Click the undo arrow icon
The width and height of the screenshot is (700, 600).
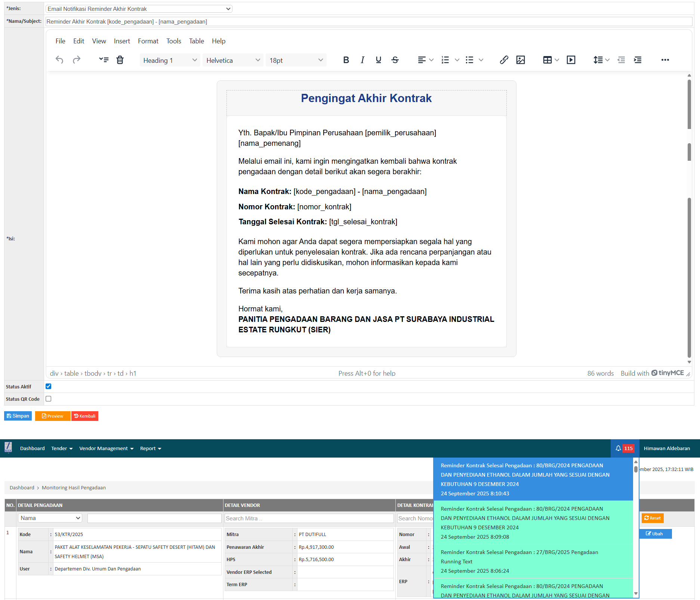[59, 60]
